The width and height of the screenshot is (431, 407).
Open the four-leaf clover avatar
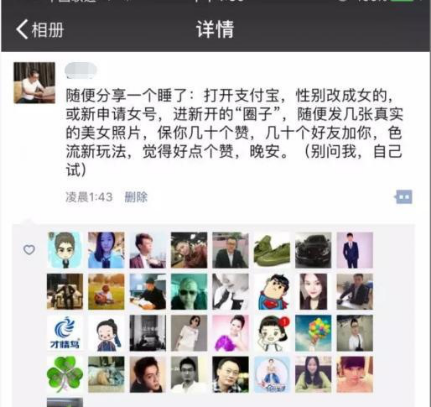(x=65, y=374)
